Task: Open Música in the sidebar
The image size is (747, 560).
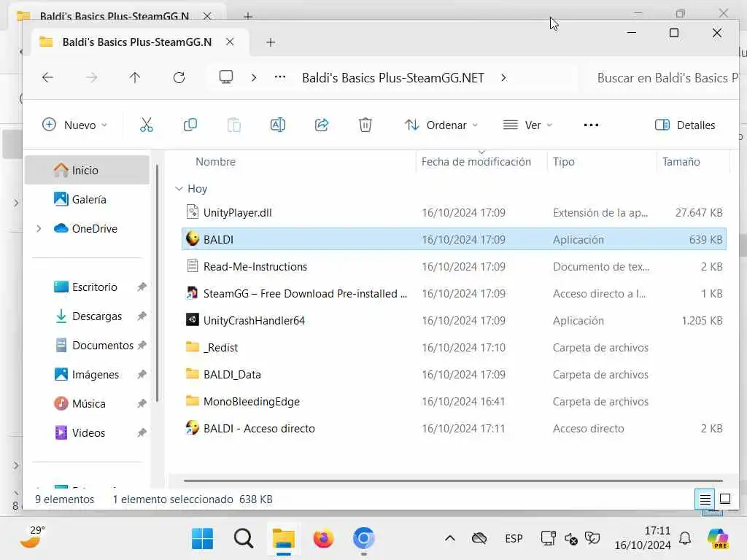Action: [x=88, y=403]
